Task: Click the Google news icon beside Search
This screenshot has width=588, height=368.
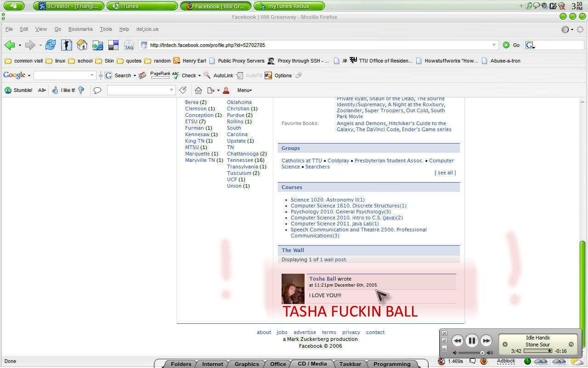Action: coord(142,75)
